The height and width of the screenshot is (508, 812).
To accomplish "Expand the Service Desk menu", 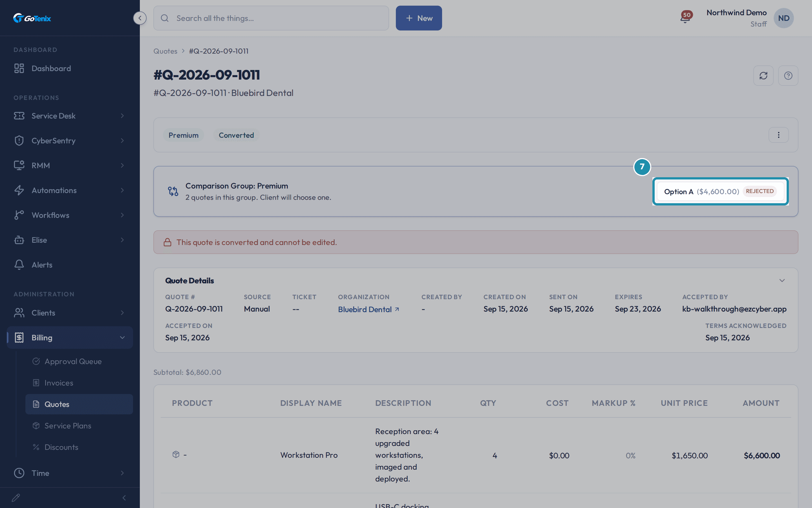I will click(x=70, y=116).
